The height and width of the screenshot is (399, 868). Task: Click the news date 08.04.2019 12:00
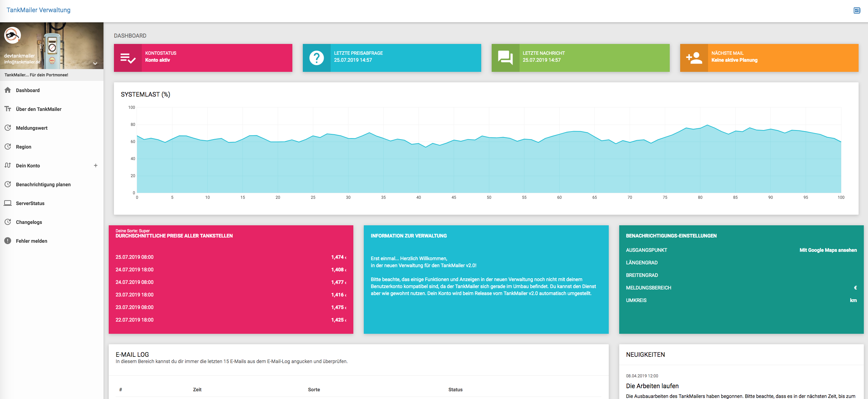pos(642,376)
